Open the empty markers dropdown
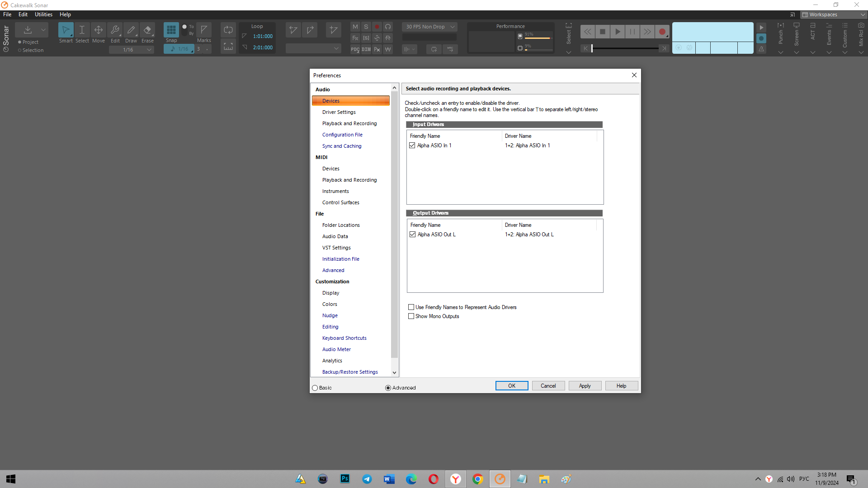 313,48
